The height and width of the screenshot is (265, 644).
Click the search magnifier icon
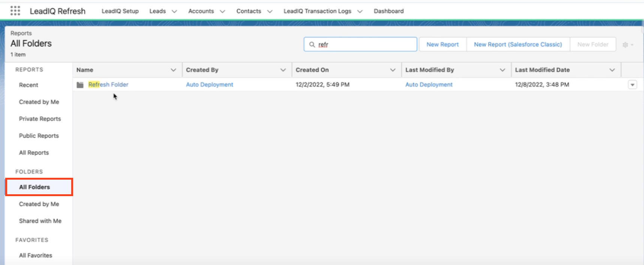pos(312,45)
